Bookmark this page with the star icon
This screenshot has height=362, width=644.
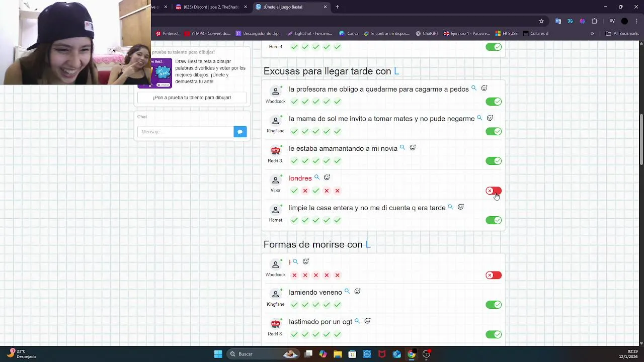click(x=541, y=21)
